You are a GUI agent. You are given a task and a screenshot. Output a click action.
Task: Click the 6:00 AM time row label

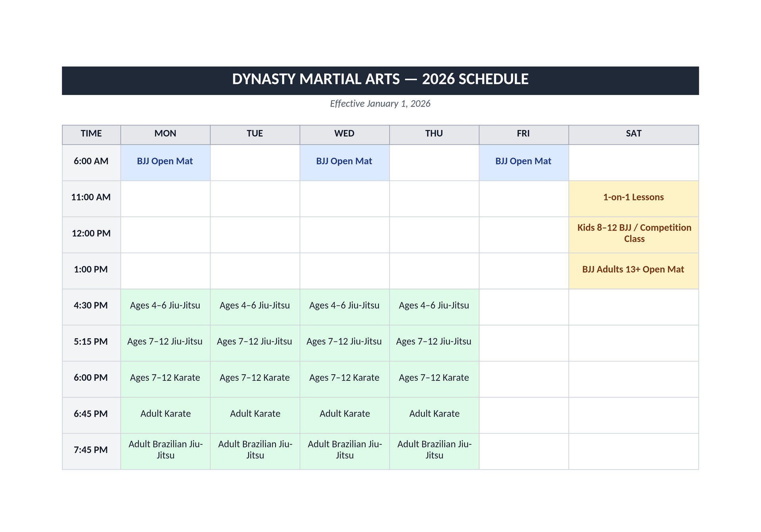(91, 163)
